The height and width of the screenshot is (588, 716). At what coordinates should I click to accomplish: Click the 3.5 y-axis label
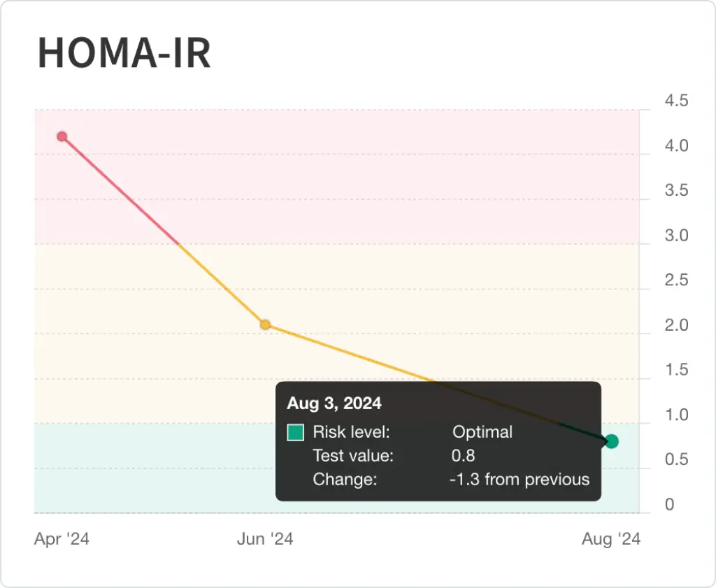coord(676,191)
